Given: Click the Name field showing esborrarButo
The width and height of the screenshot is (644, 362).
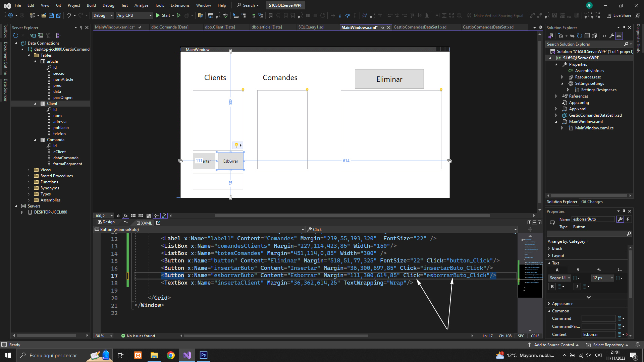Looking at the screenshot, I should pyautogui.click(x=593, y=219).
